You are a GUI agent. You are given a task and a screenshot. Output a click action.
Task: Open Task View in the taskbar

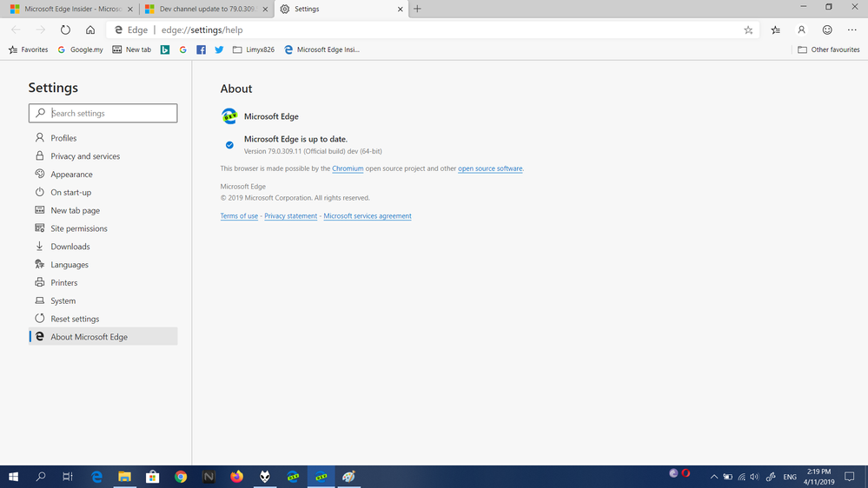click(68, 477)
